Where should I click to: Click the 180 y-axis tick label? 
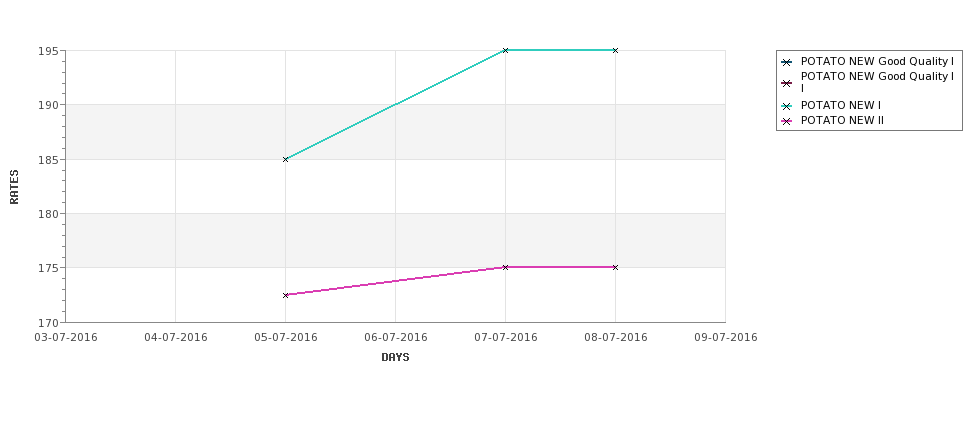(x=49, y=214)
